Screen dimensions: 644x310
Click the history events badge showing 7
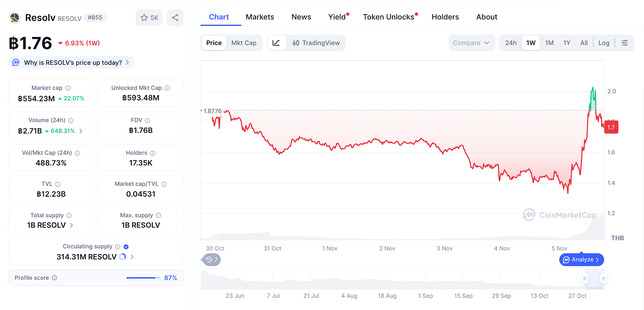[211, 260]
